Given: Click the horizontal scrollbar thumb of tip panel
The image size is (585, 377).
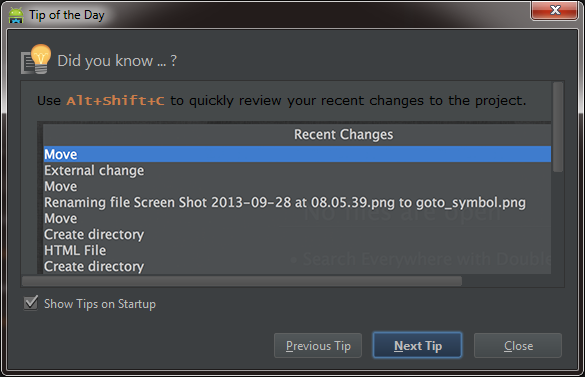Looking at the screenshot, I should point(242,281).
